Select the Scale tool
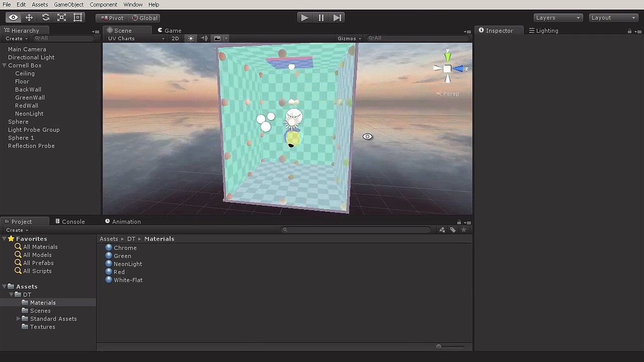This screenshot has height=362, width=644. [x=61, y=18]
